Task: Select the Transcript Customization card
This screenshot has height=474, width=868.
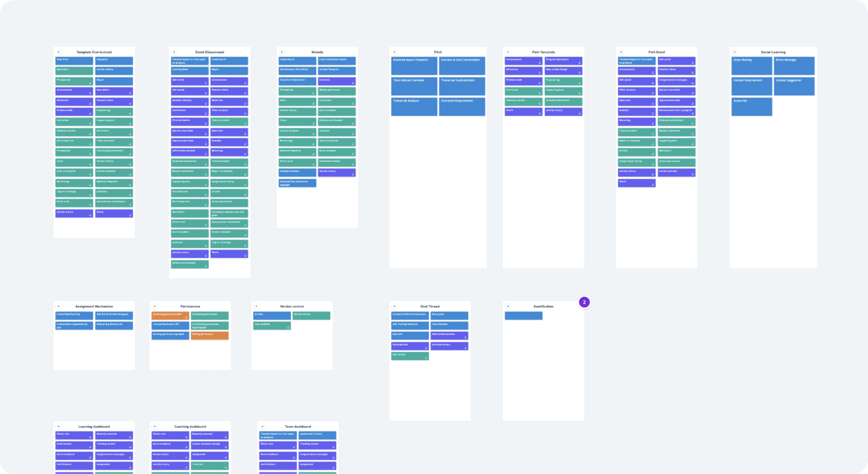Action: (x=462, y=86)
